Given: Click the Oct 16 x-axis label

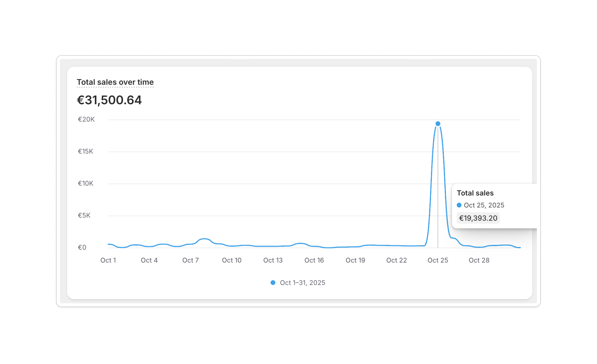Looking at the screenshot, I should click(314, 260).
